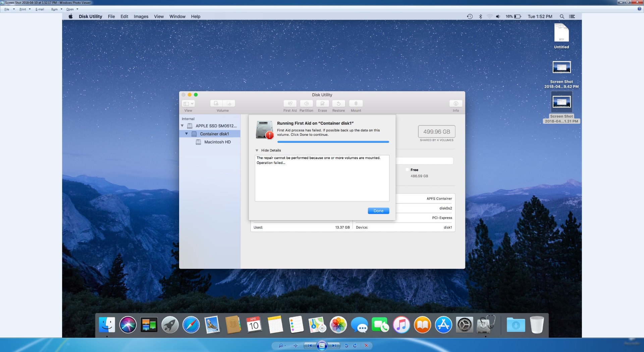Open the mac Help menu
The height and width of the screenshot is (352, 644).
(x=196, y=16)
